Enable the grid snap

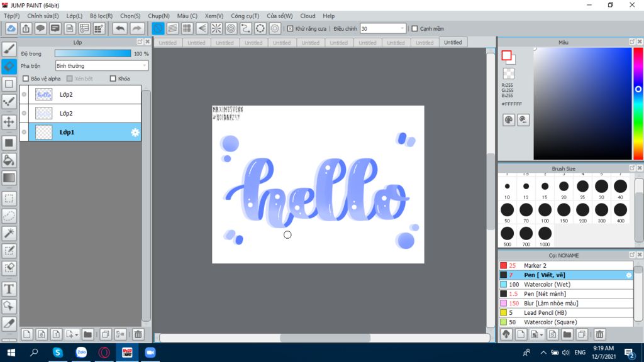(x=187, y=29)
